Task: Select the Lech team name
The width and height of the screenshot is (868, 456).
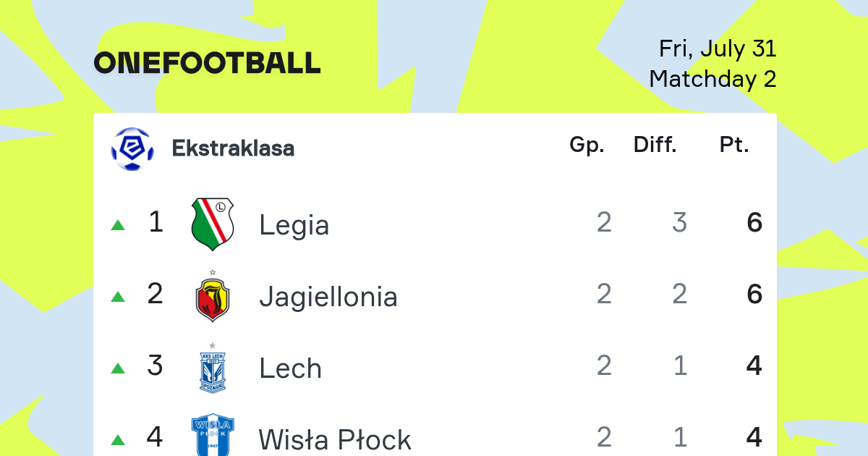Action: pos(290,368)
